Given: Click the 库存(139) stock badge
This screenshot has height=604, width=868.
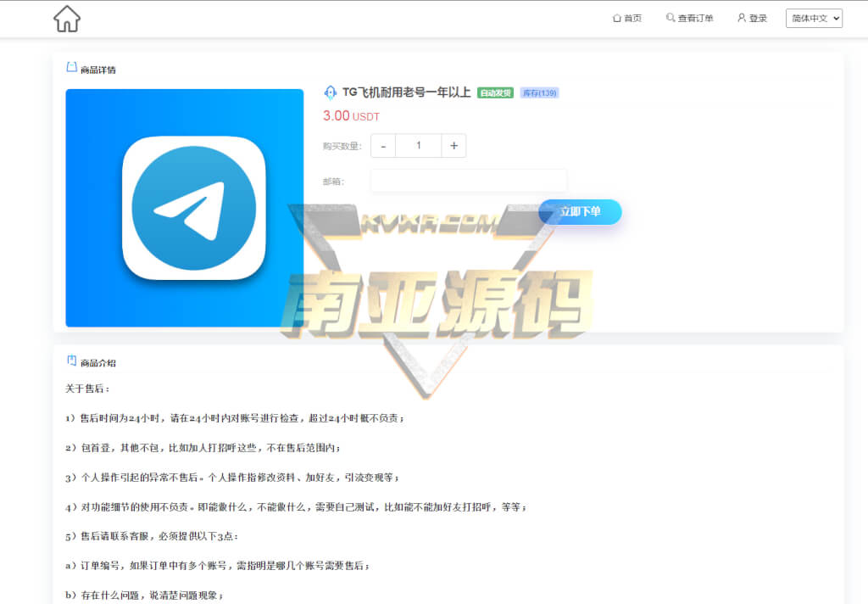Looking at the screenshot, I should pyautogui.click(x=540, y=93).
